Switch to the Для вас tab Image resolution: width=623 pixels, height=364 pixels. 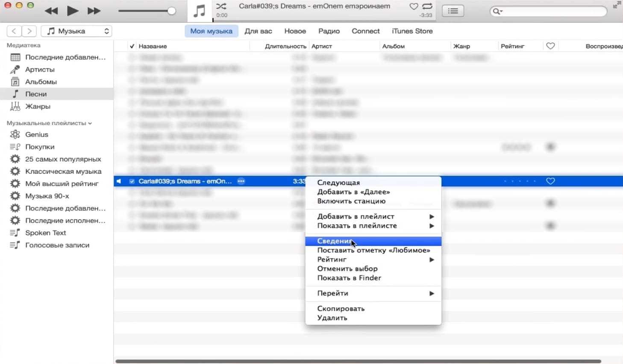[x=258, y=31]
